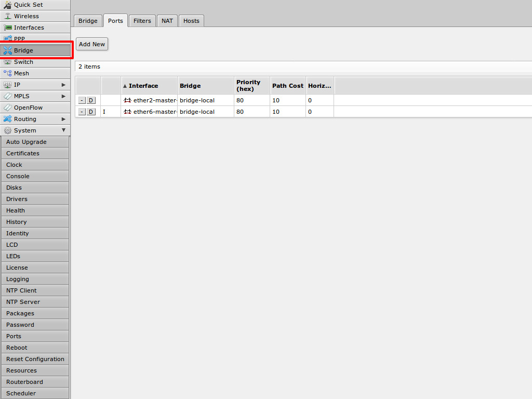Open Wireless via its antenna icon
This screenshot has height=399, width=532.
(8, 16)
